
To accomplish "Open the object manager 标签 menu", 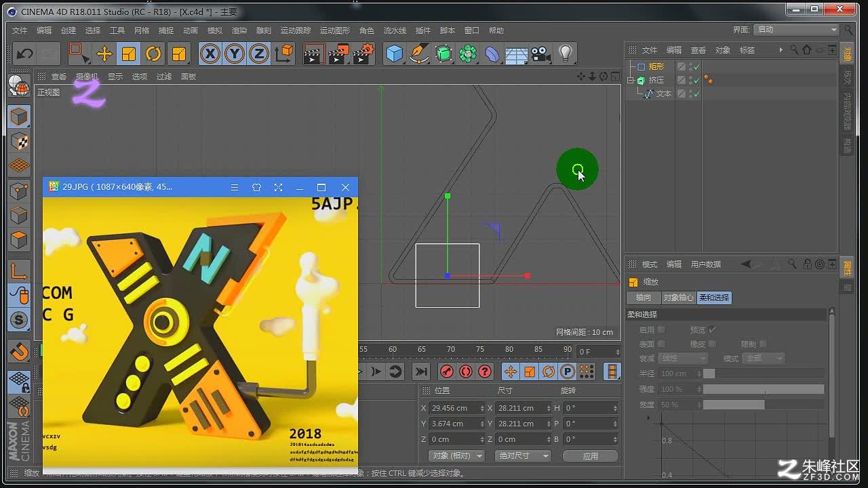I will point(747,50).
